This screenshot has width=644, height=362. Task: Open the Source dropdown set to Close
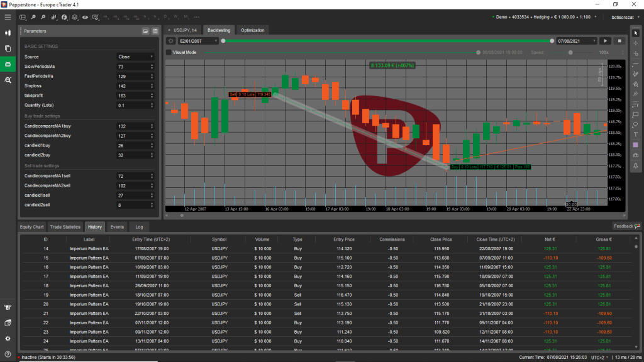point(135,57)
